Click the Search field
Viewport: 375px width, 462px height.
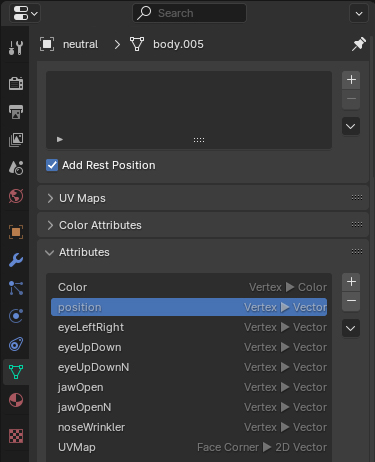[189, 13]
